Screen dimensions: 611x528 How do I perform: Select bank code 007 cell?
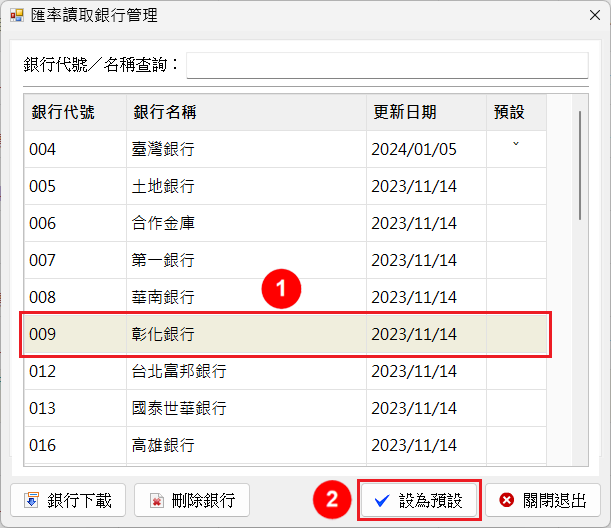75,260
